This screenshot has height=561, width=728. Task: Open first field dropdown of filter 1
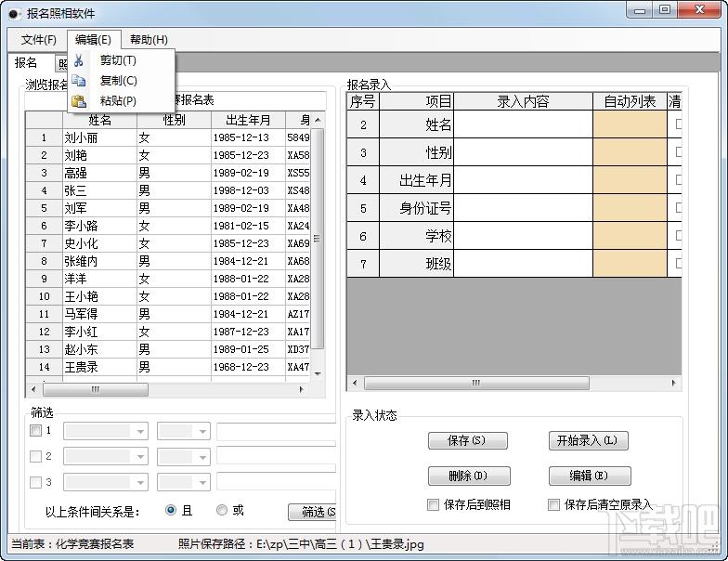(140, 431)
